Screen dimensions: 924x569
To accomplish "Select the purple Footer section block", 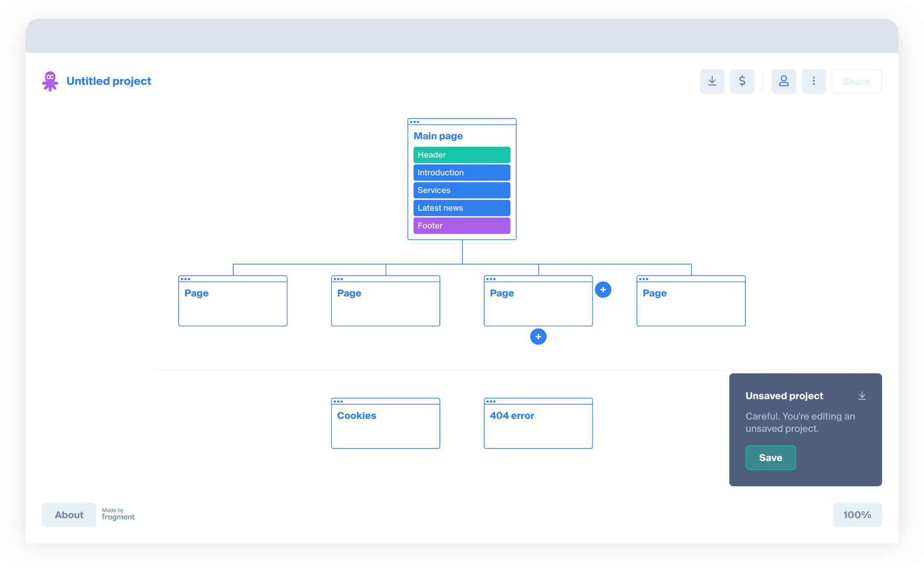I will pos(462,226).
